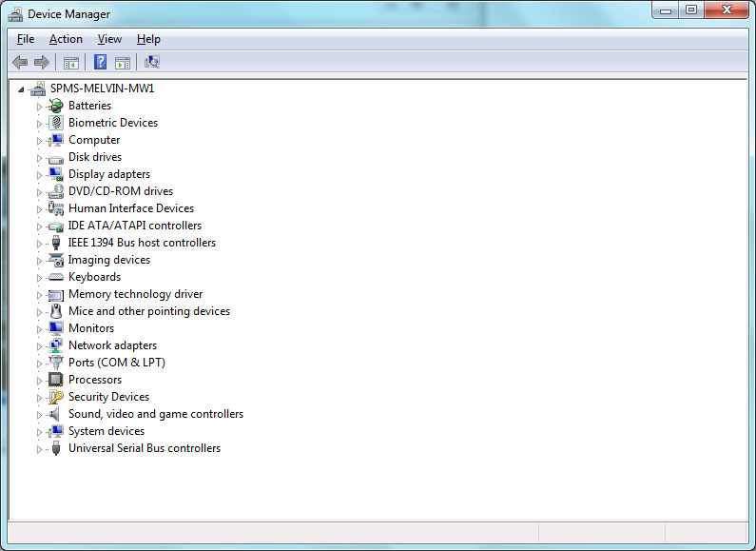Click Scan for hardware changes icon

point(151,63)
